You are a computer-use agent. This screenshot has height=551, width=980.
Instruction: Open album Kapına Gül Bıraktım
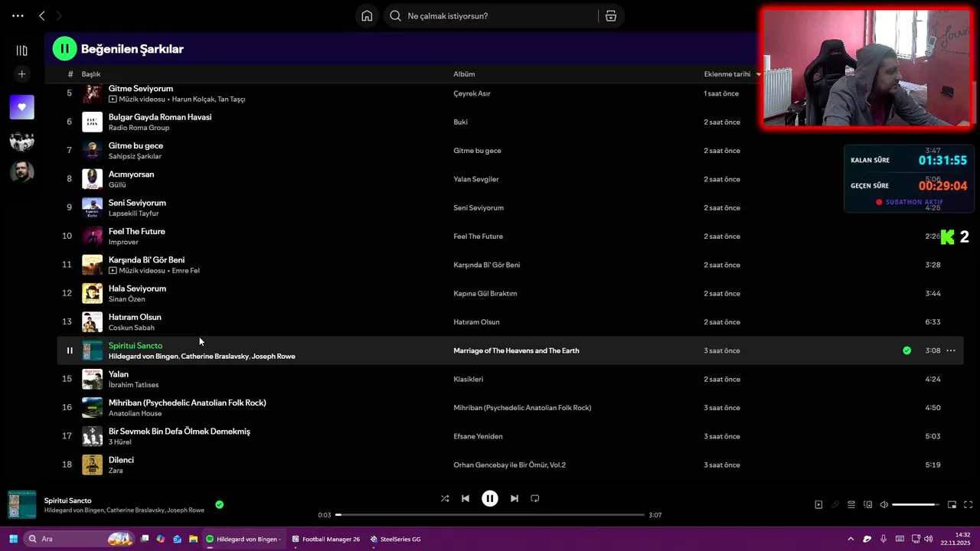tap(485, 293)
